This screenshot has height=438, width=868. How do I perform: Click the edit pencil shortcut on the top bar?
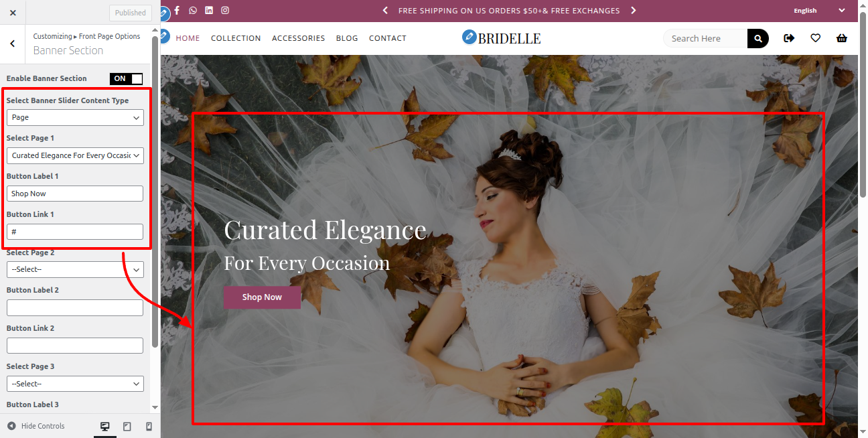pos(163,12)
